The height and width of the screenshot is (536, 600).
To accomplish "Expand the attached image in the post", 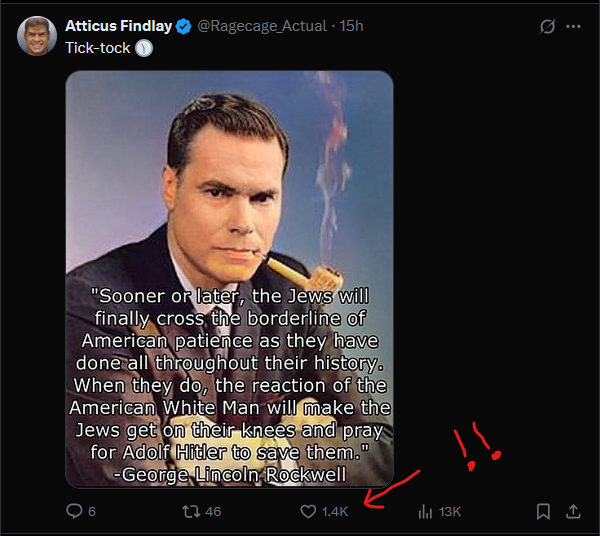I will click(229, 280).
